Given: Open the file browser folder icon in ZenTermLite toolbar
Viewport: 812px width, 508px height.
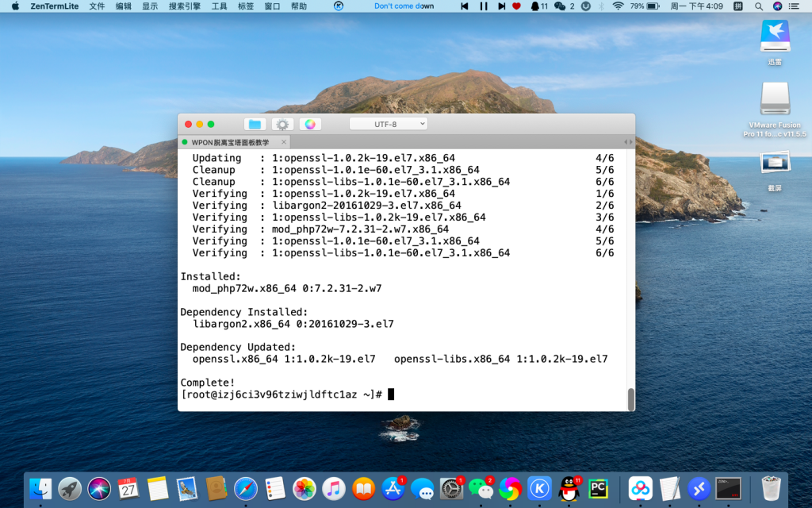Looking at the screenshot, I should (x=255, y=125).
